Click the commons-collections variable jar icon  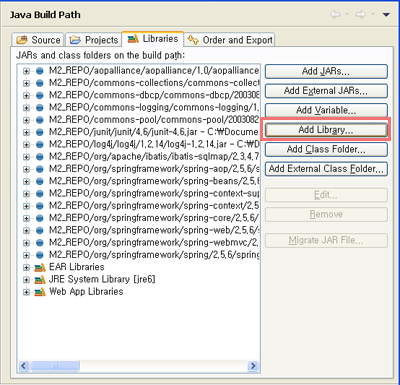40,83
